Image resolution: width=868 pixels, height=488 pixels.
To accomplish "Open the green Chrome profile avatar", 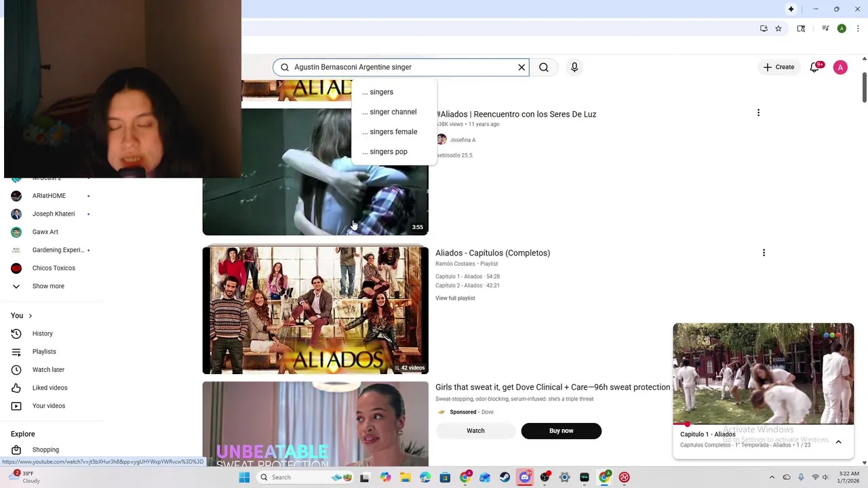I will (842, 28).
